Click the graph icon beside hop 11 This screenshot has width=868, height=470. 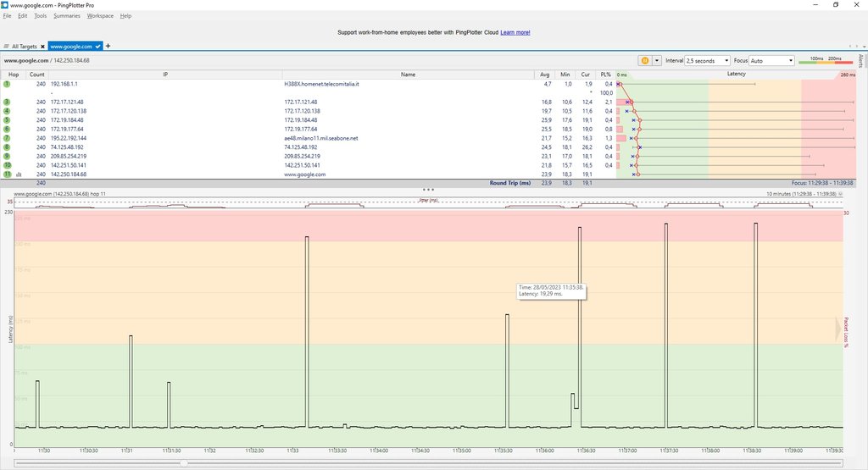[x=19, y=174]
